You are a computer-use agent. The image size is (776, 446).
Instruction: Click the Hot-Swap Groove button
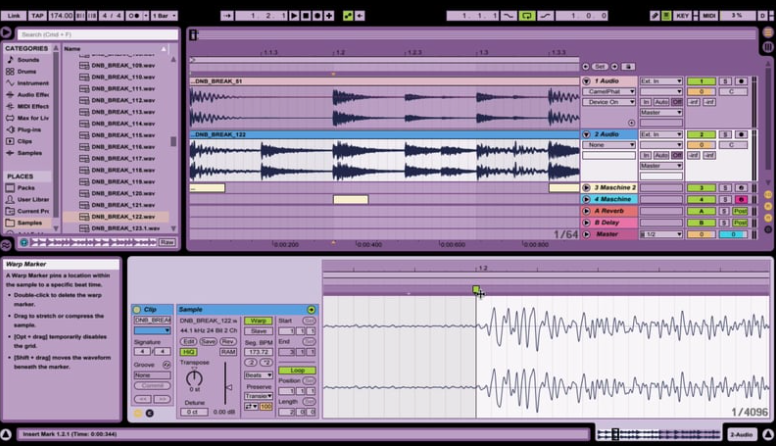(166, 365)
